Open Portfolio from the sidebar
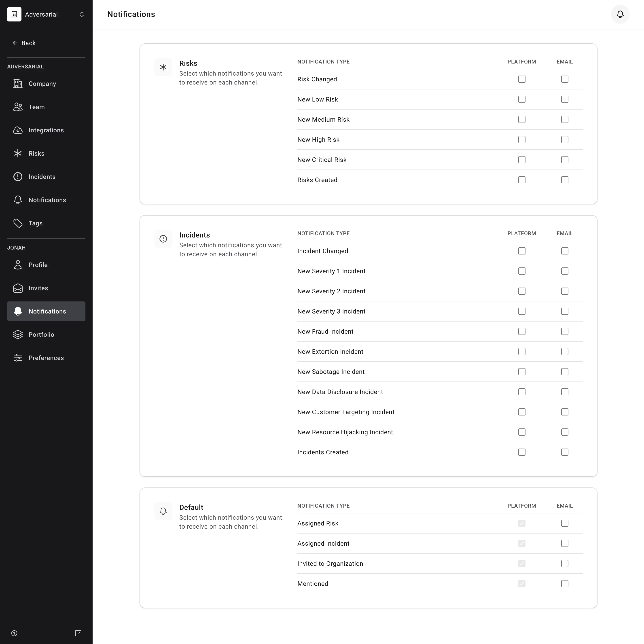 (46, 335)
